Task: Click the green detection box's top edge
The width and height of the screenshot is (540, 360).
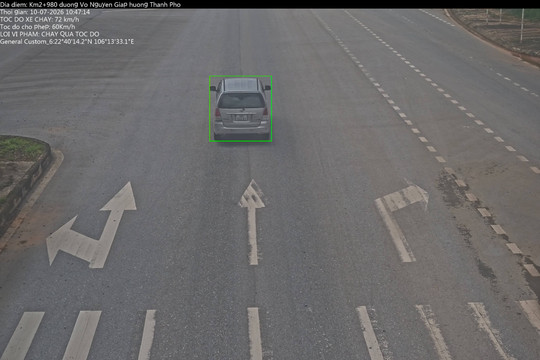Action: coord(240,76)
